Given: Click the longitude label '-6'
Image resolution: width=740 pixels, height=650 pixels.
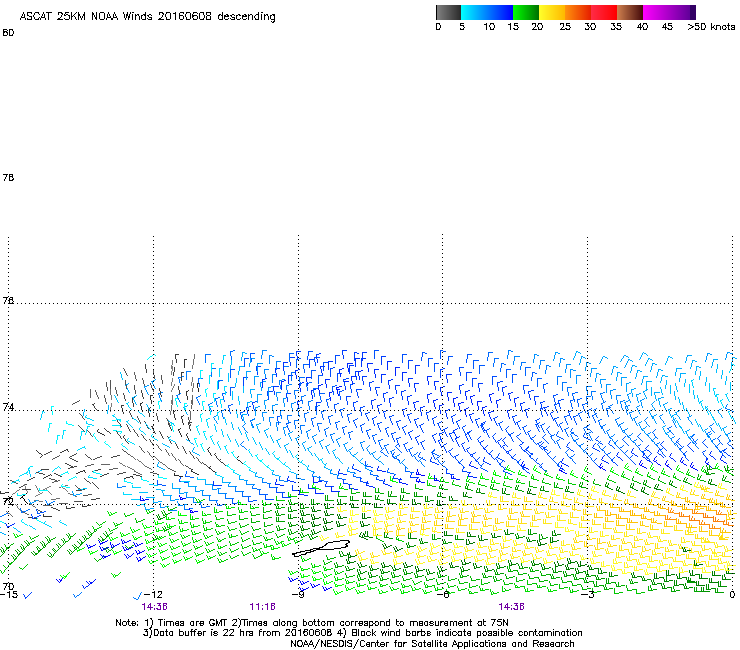Looking at the screenshot, I should pos(442,594).
